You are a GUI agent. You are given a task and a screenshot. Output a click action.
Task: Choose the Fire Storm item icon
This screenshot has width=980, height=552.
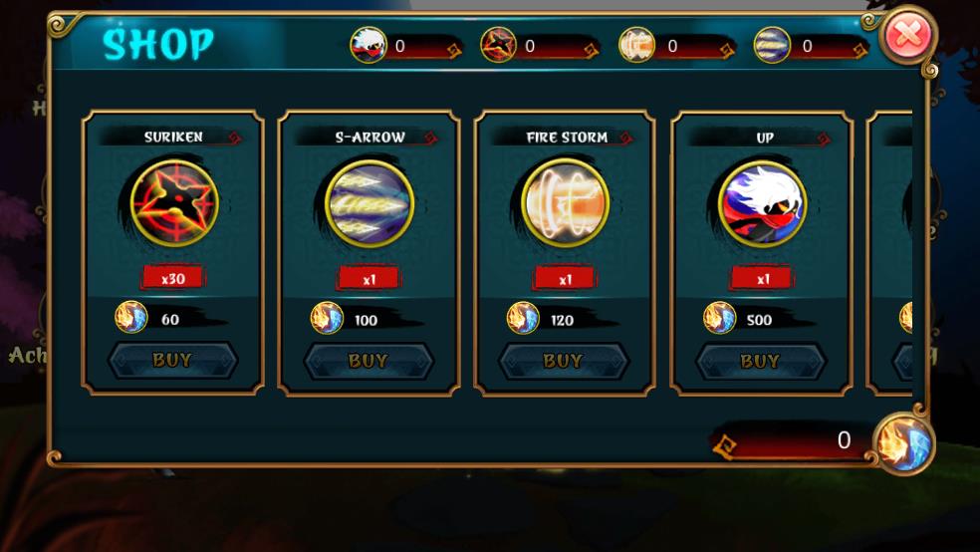[x=566, y=202]
